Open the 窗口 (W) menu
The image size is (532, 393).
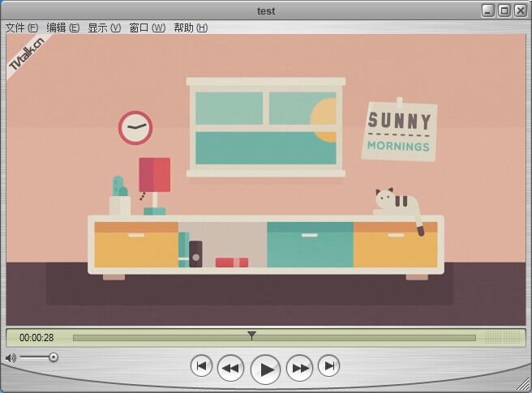click(x=148, y=28)
